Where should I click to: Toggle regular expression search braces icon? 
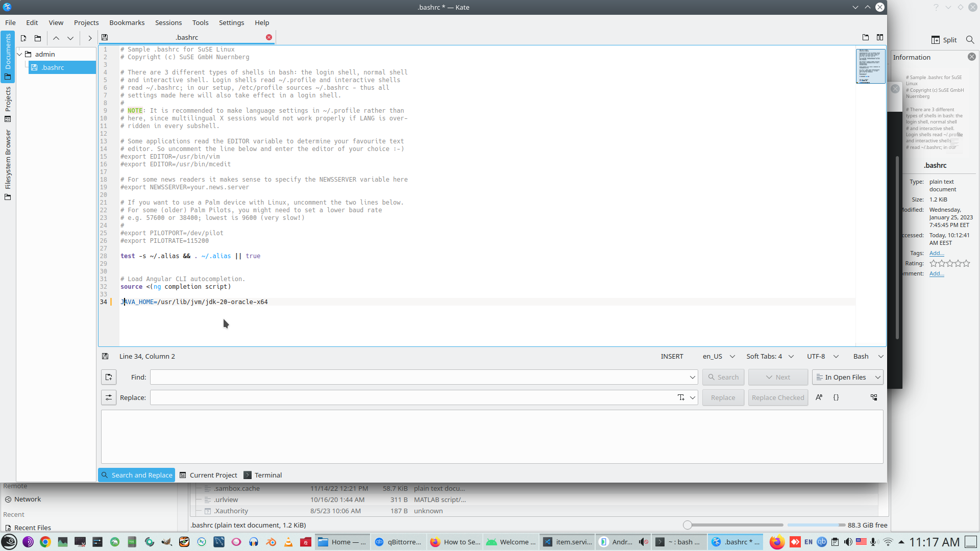point(836,397)
